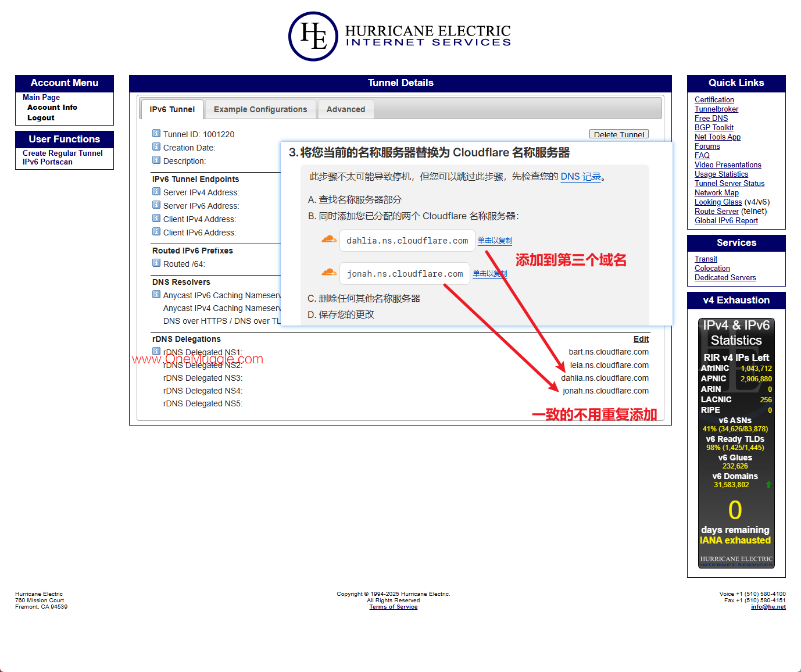Open the Transit service link
Screen dimensions: 801x672
[x=706, y=259]
